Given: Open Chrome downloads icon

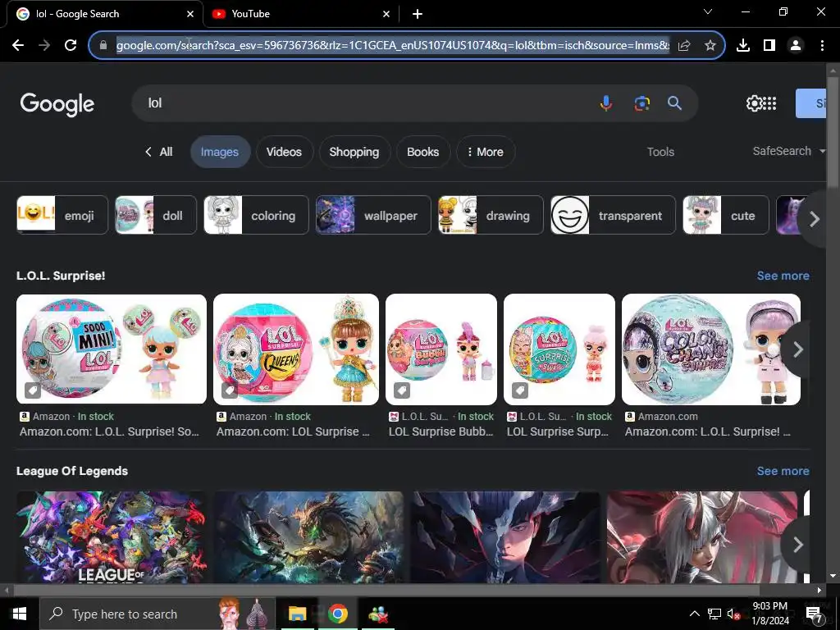Looking at the screenshot, I should tap(743, 46).
